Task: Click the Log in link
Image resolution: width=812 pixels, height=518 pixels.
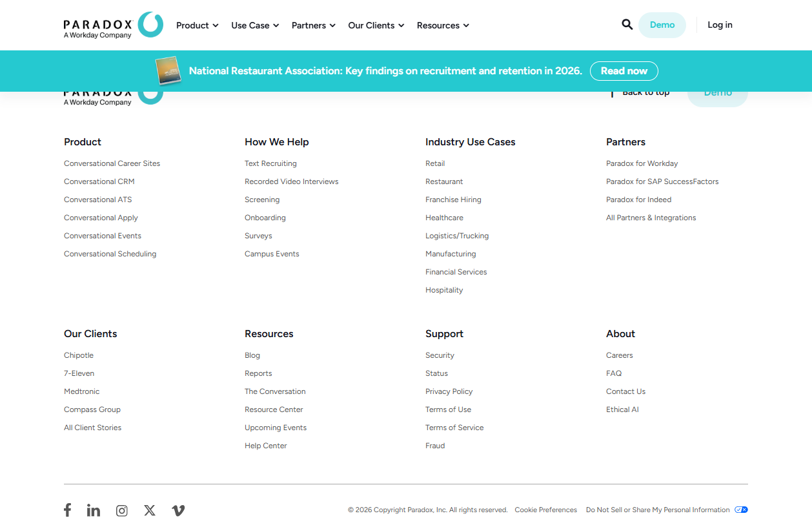Action: tap(720, 25)
